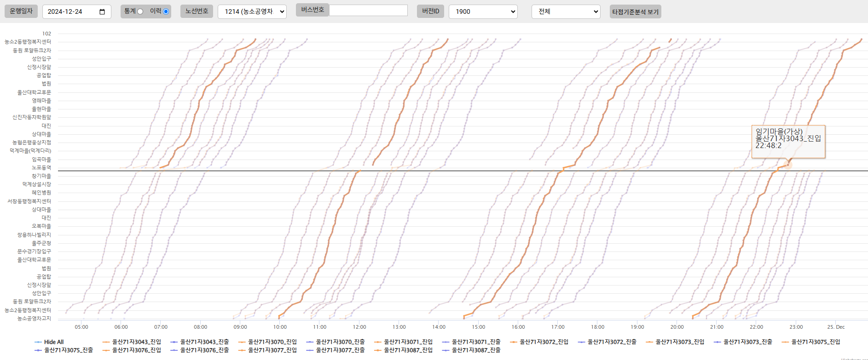Click the 운행일자 date input field
This screenshot has width=868, height=360.
pos(71,12)
